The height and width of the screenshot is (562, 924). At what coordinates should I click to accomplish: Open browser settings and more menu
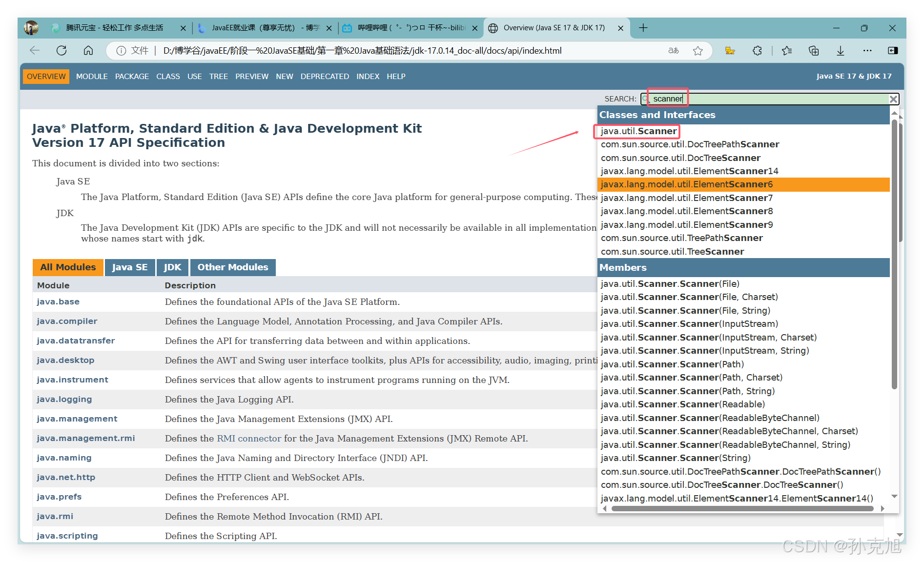click(867, 51)
